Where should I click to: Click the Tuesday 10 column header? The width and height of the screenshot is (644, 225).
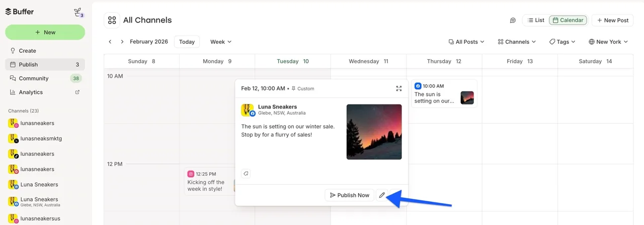[293, 61]
